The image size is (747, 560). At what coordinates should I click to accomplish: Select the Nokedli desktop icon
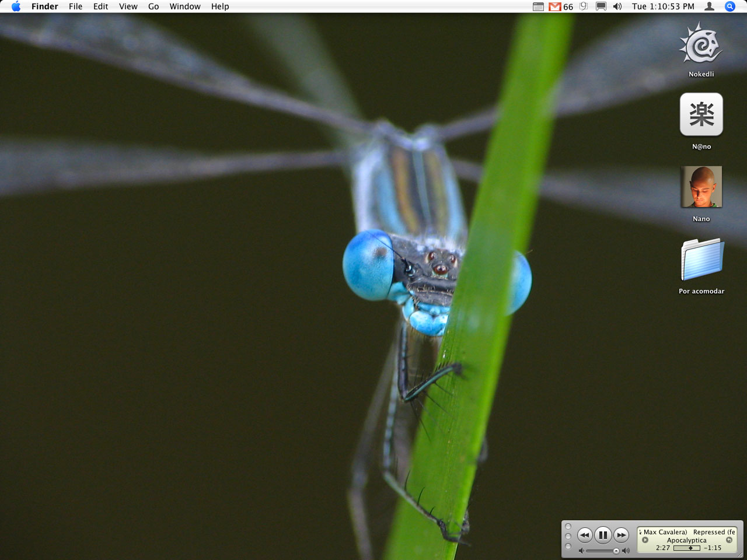click(701, 43)
